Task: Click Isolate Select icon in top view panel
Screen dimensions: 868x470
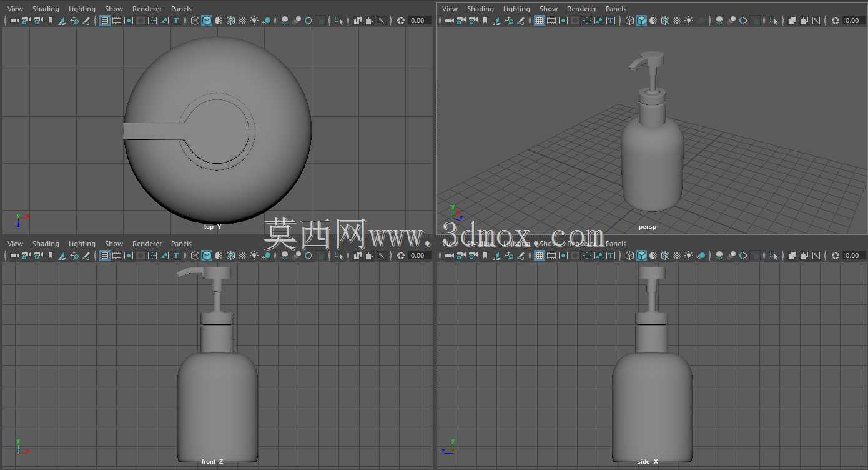Action: click(339, 21)
